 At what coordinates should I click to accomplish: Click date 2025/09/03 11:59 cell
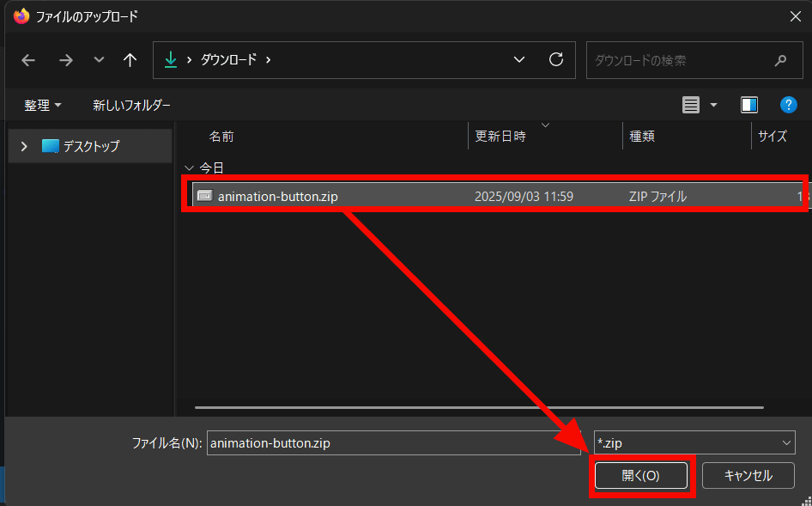coord(524,197)
